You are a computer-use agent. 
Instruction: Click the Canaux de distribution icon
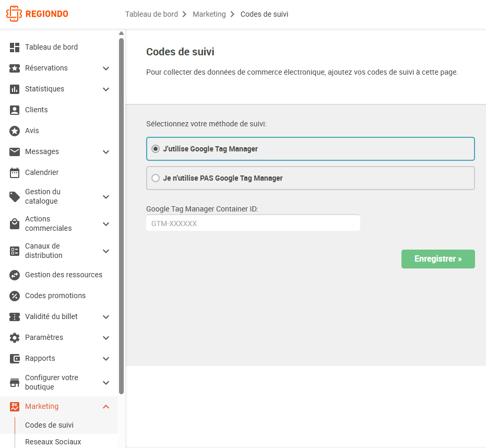pos(15,251)
